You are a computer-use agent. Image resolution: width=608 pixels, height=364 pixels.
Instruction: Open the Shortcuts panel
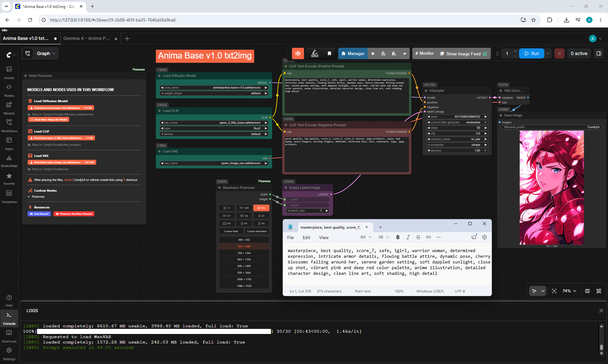tap(9, 336)
